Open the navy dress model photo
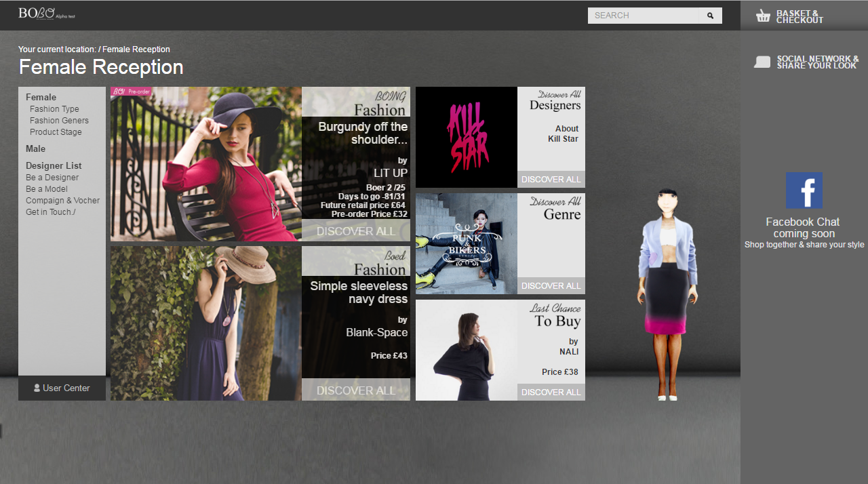868x484 pixels. [x=206, y=323]
